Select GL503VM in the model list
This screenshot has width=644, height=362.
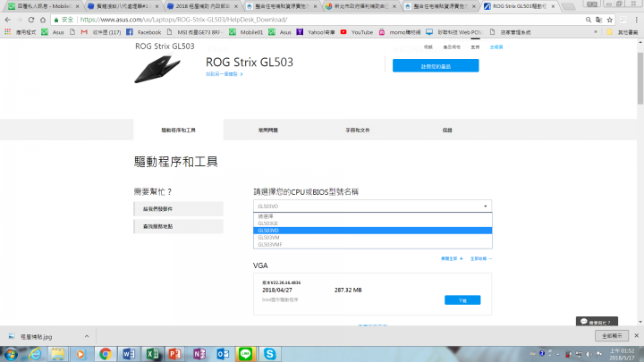(372, 237)
